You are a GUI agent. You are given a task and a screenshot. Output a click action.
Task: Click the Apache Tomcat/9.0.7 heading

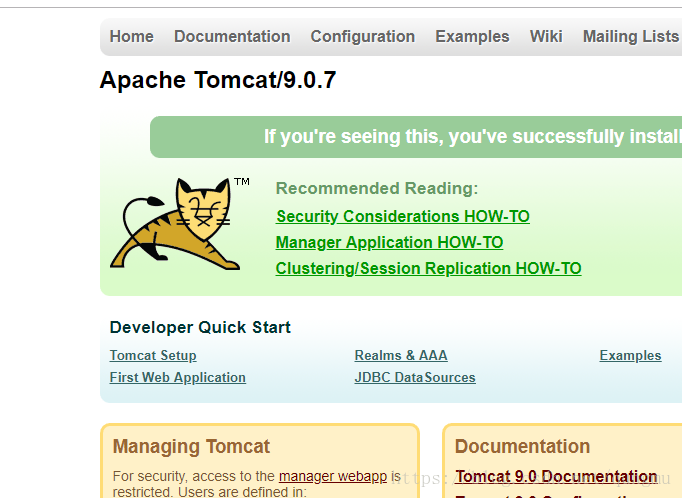(x=218, y=80)
